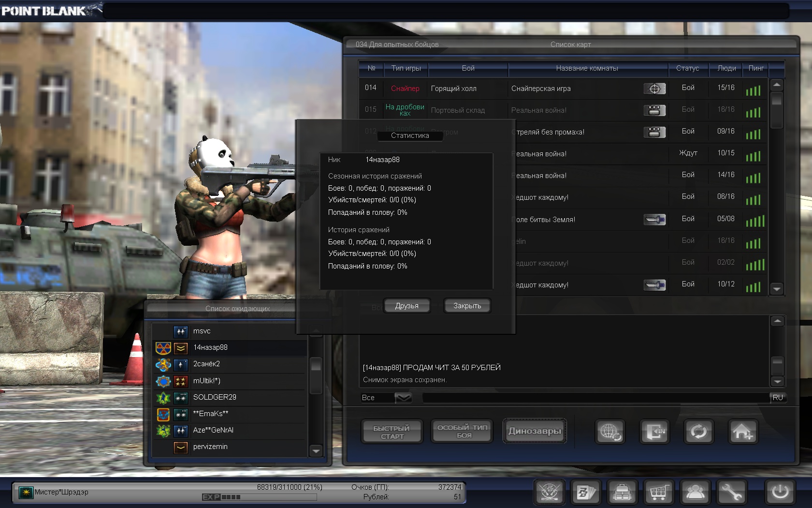Viewport: 812px width, 508px height.
Task: Click the power exit icon
Action: (780, 493)
